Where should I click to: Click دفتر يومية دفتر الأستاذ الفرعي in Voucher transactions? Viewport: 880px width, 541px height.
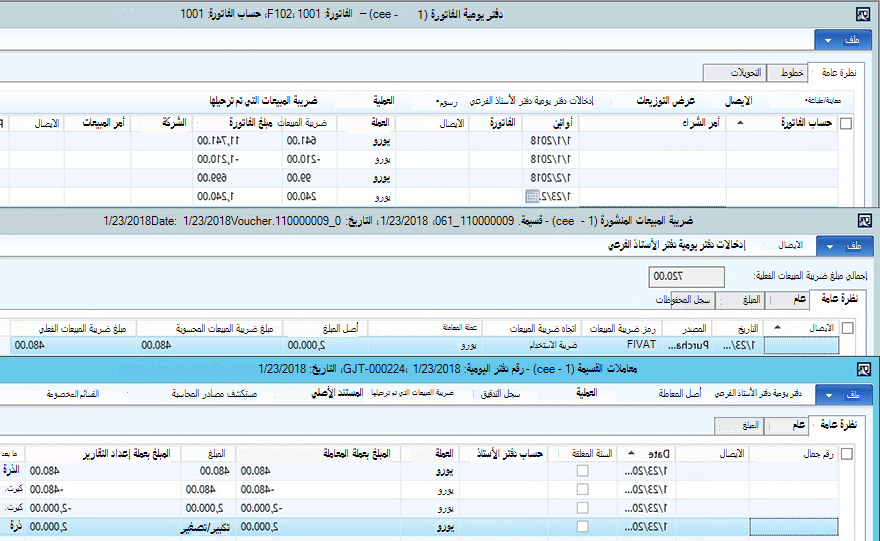pos(758,394)
